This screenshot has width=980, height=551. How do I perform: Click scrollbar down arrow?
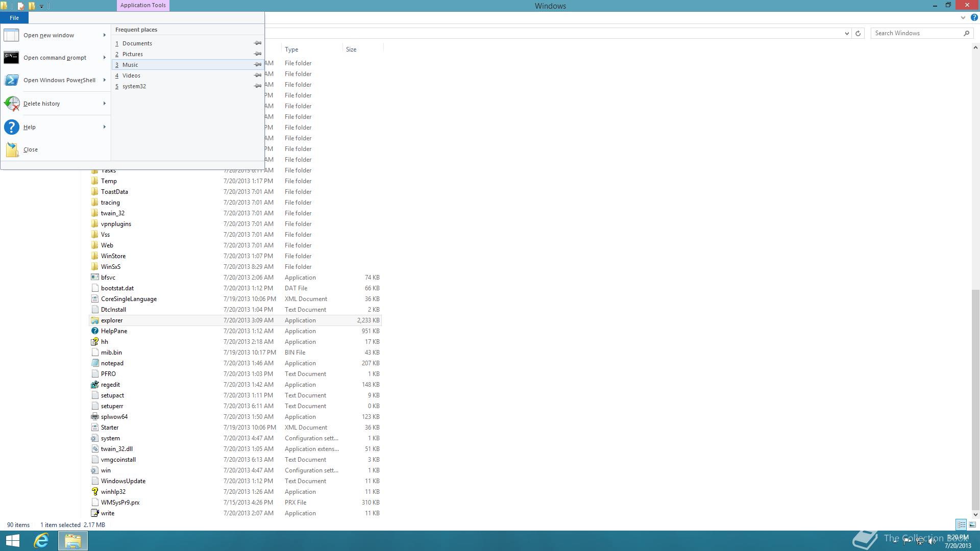[975, 515]
